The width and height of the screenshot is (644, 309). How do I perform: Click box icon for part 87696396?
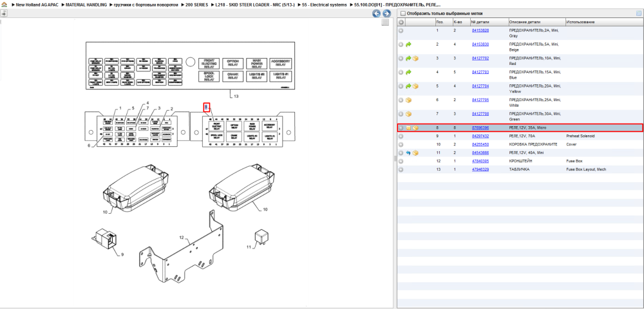[x=415, y=128]
